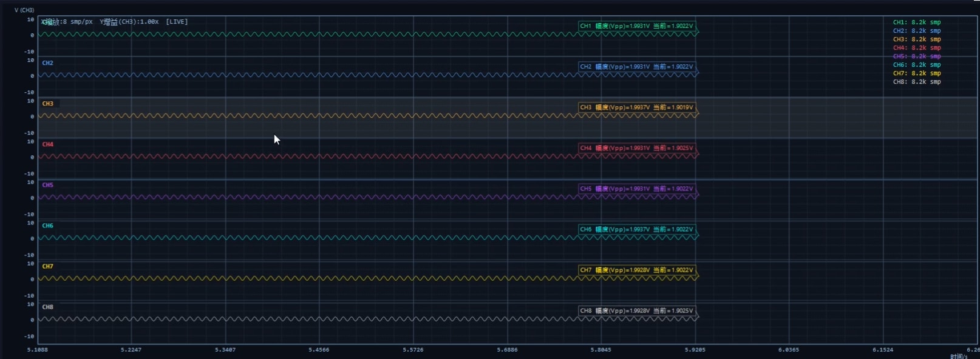Viewport: 980px width, 359px height.
Task: Select the 5.6886 time axis tick
Action: pos(507,350)
